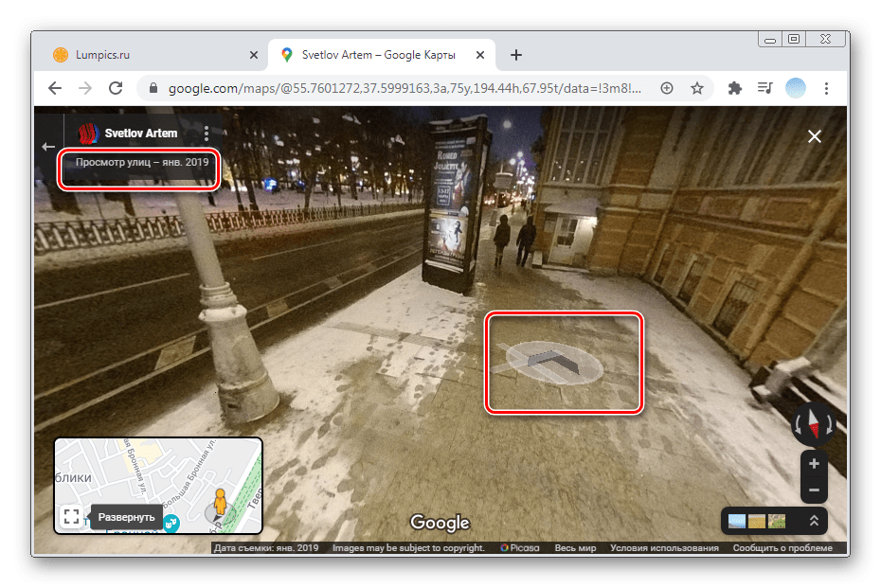Rotate the view clockwise

pyautogui.click(x=829, y=425)
